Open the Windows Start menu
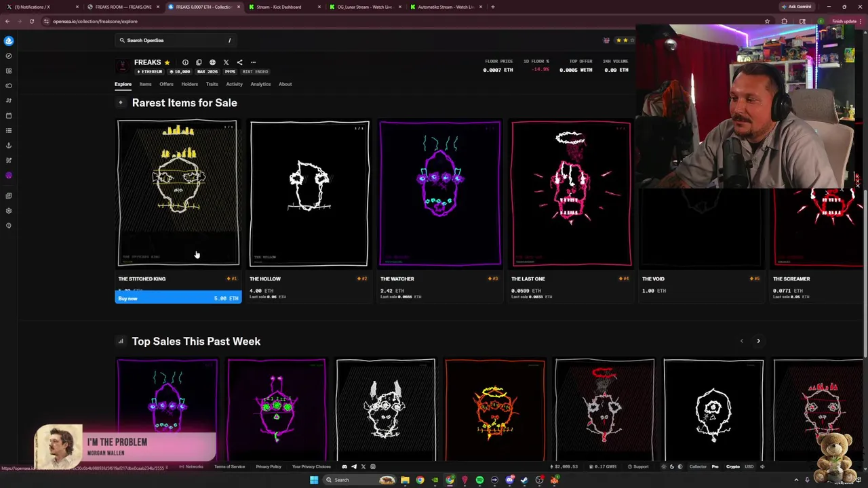Viewport: 868px width, 488px height. [x=313, y=480]
